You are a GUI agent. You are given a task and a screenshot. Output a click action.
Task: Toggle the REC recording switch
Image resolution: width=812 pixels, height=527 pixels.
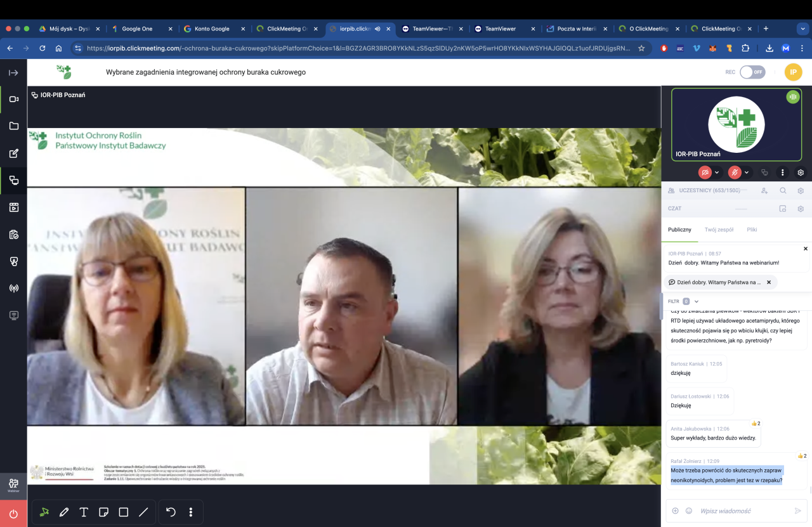752,72
